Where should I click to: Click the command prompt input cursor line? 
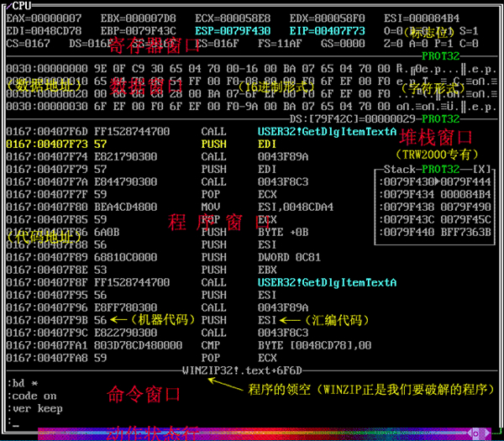pos(13,421)
